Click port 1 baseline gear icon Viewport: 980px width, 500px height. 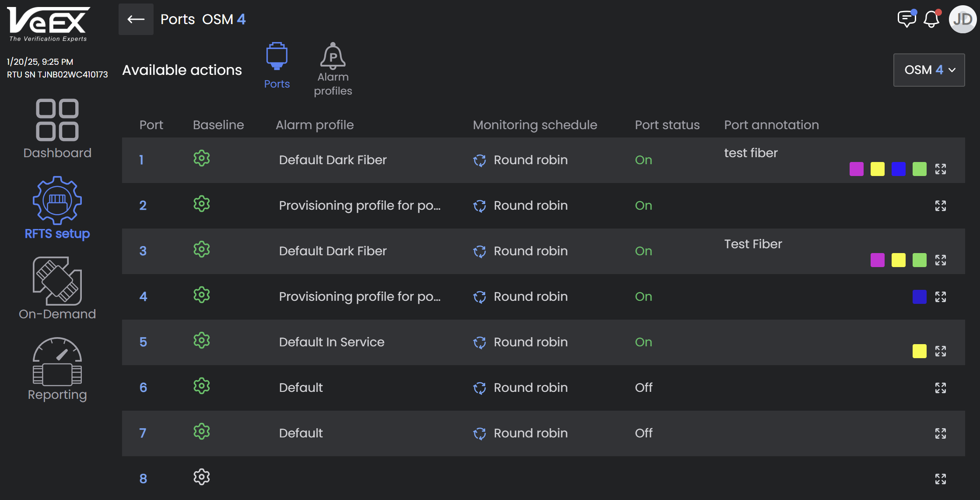point(202,158)
